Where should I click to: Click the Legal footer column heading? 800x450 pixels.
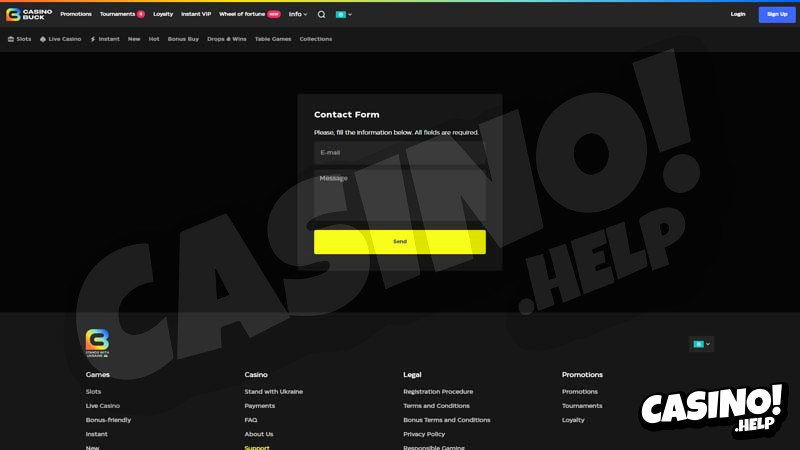(x=412, y=374)
